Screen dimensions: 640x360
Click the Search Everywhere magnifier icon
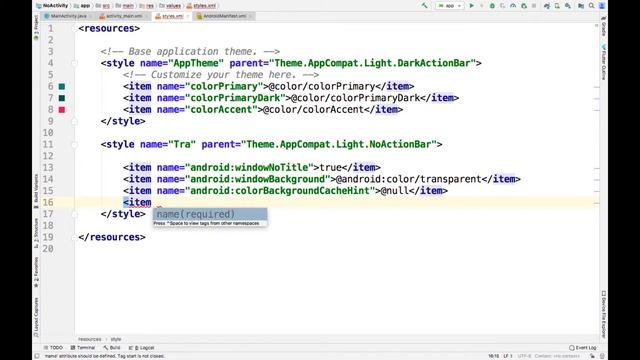pyautogui.click(x=591, y=6)
